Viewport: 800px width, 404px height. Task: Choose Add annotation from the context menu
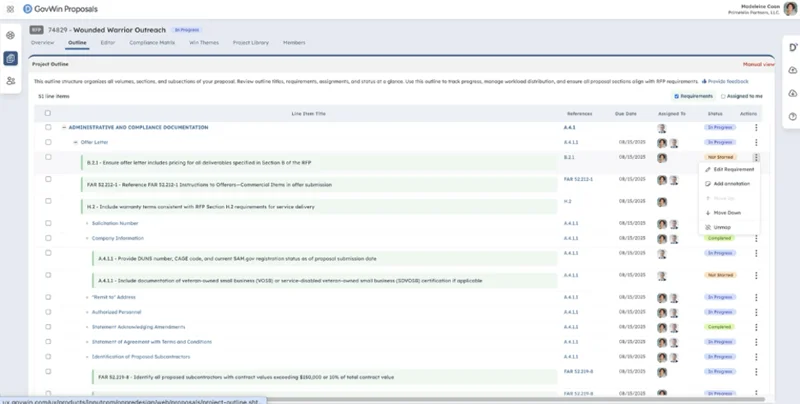(729, 184)
